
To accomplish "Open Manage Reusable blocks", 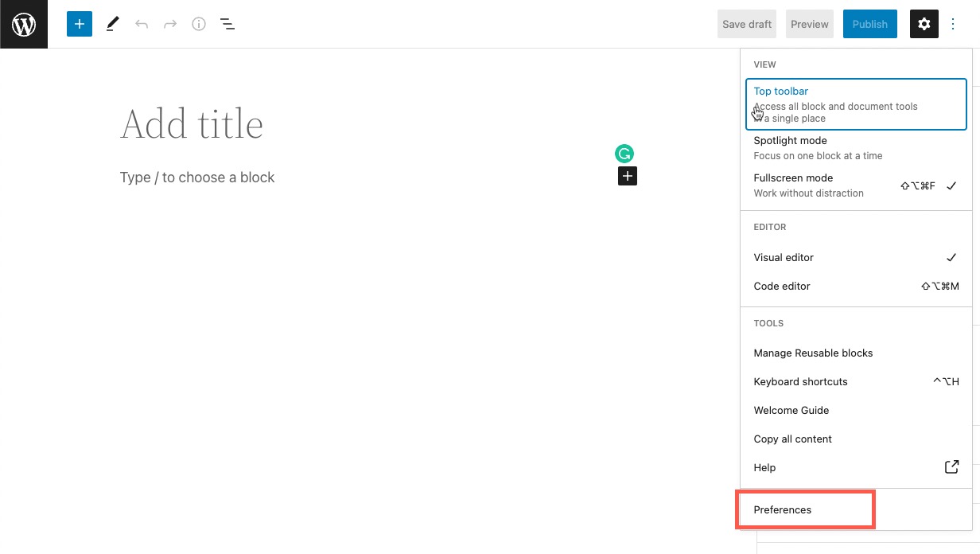I will [813, 353].
